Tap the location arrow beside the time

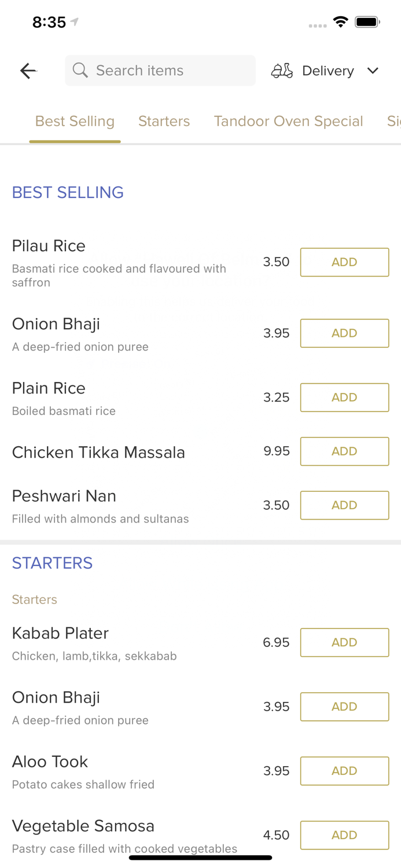(x=75, y=22)
